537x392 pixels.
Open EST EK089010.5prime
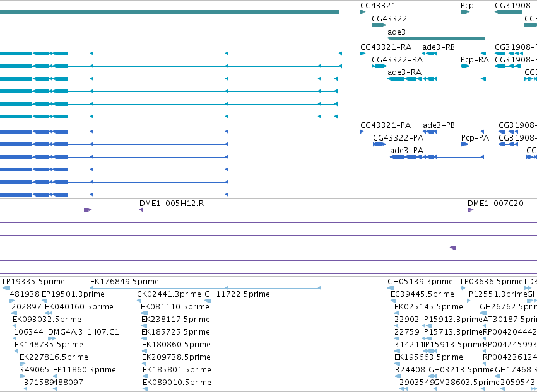tap(177, 383)
